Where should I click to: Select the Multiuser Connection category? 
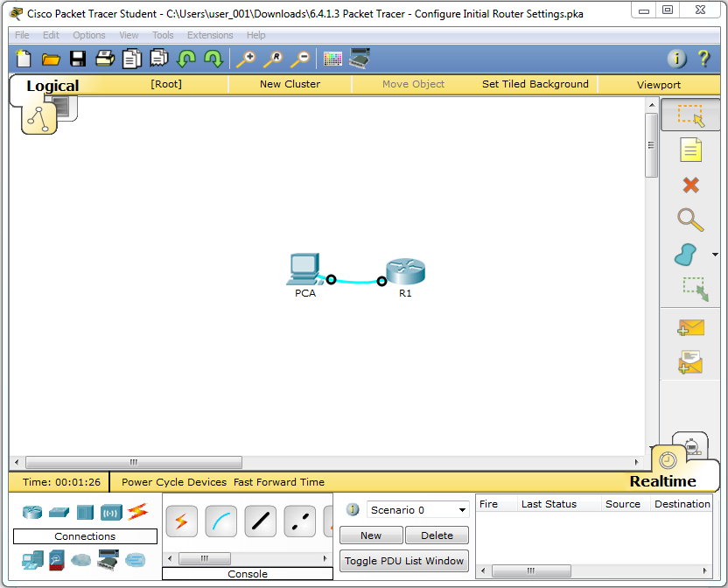[135, 560]
